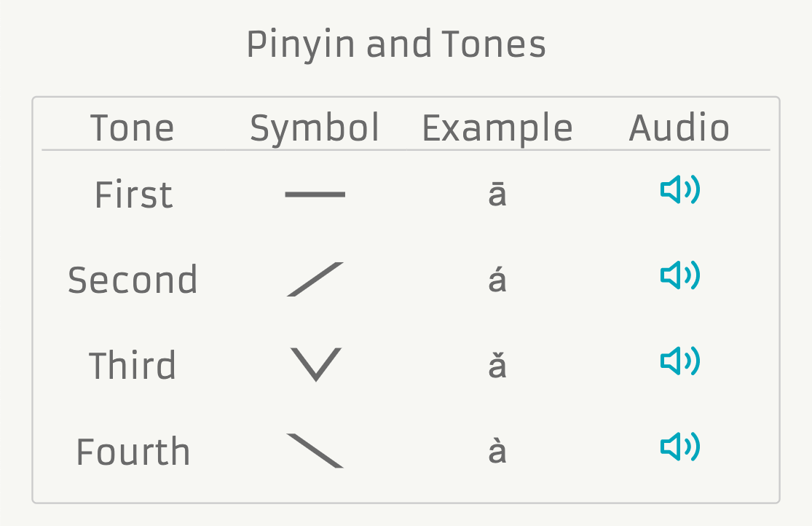Play the first tone audio
812x526 pixels.
coord(679,191)
